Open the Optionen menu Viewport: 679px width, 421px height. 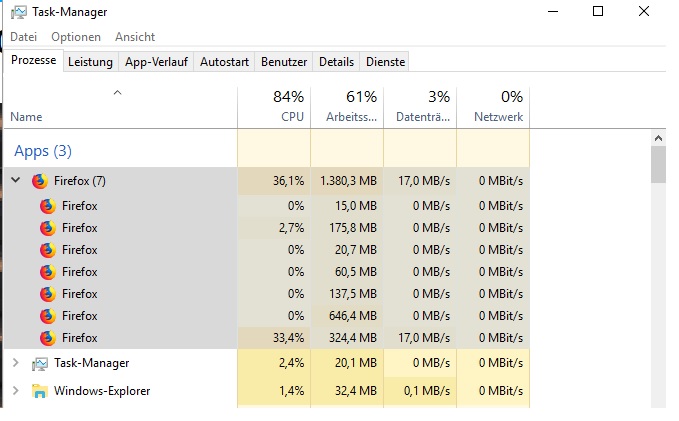pos(76,37)
